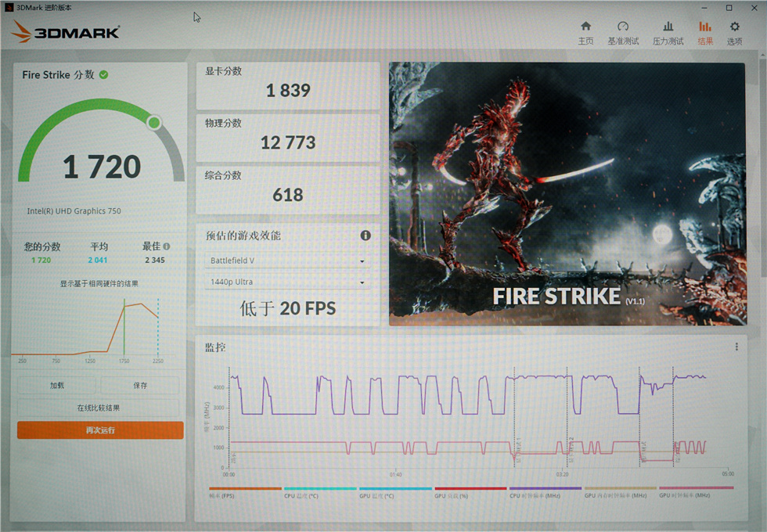Open the Stress Test (压力测试) tab

coord(668,33)
